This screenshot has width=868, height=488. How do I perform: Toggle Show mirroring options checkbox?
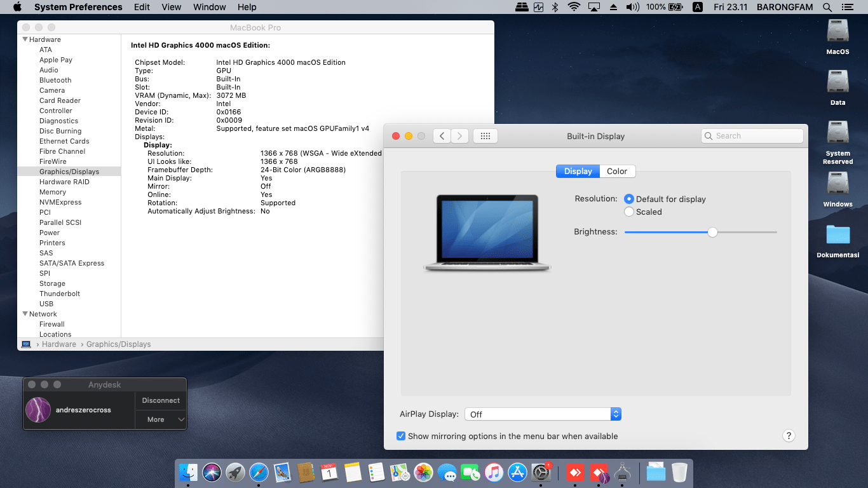401,436
